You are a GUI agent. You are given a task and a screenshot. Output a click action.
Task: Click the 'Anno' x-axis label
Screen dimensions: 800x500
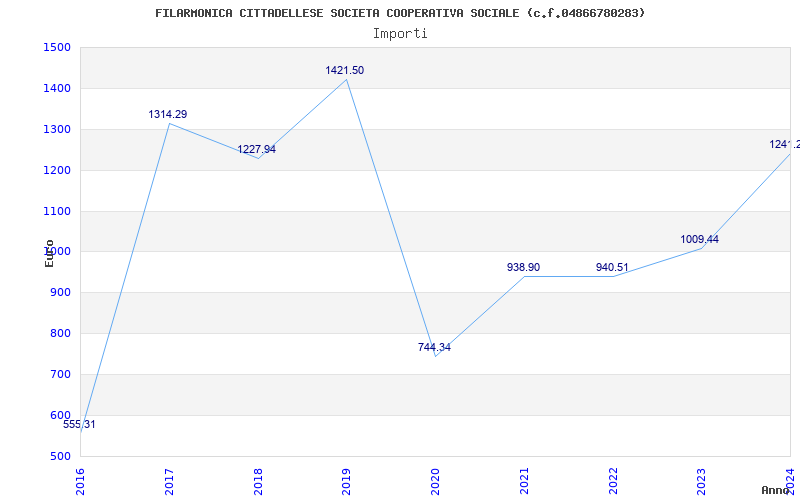click(x=776, y=490)
